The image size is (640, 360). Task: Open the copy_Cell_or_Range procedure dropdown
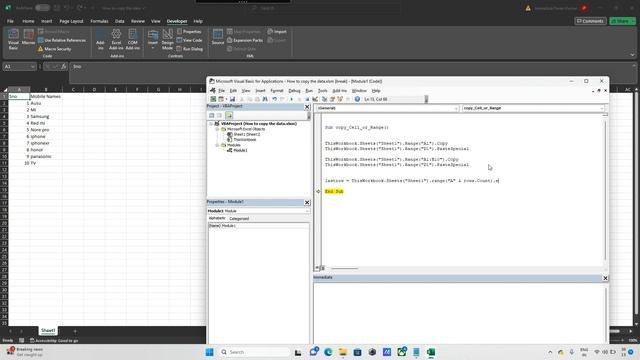[602, 108]
